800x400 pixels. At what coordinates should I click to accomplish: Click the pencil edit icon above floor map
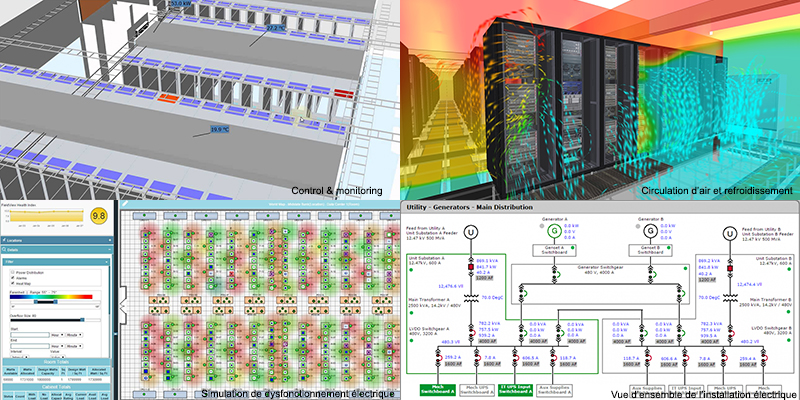point(125,204)
